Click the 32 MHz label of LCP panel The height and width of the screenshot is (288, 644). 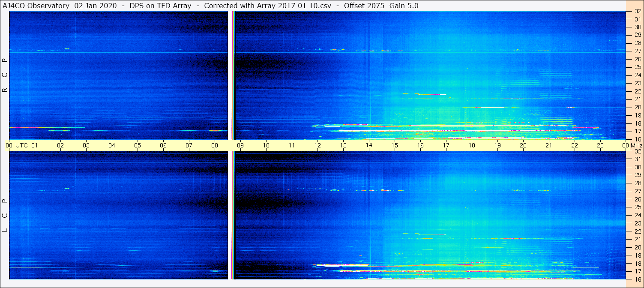[637, 151]
